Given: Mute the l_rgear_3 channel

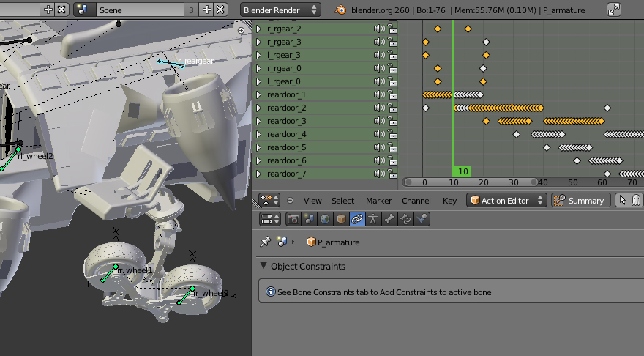Looking at the screenshot, I should pyautogui.click(x=378, y=55).
